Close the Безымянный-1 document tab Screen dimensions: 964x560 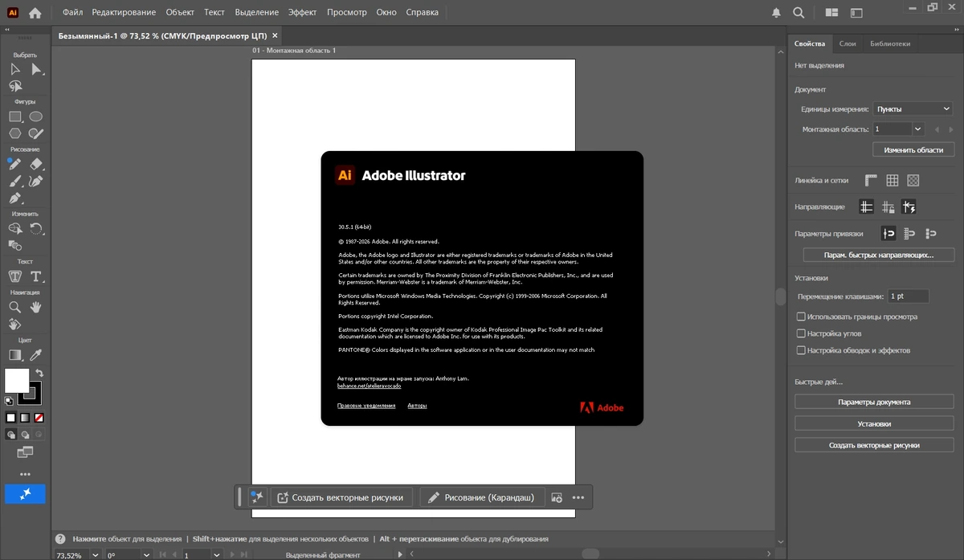[275, 35]
